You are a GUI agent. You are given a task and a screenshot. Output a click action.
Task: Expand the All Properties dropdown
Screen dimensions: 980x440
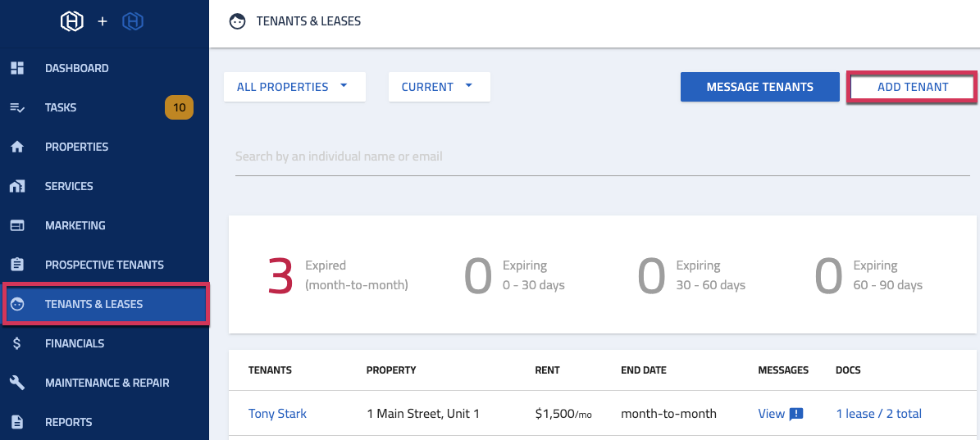[294, 87]
